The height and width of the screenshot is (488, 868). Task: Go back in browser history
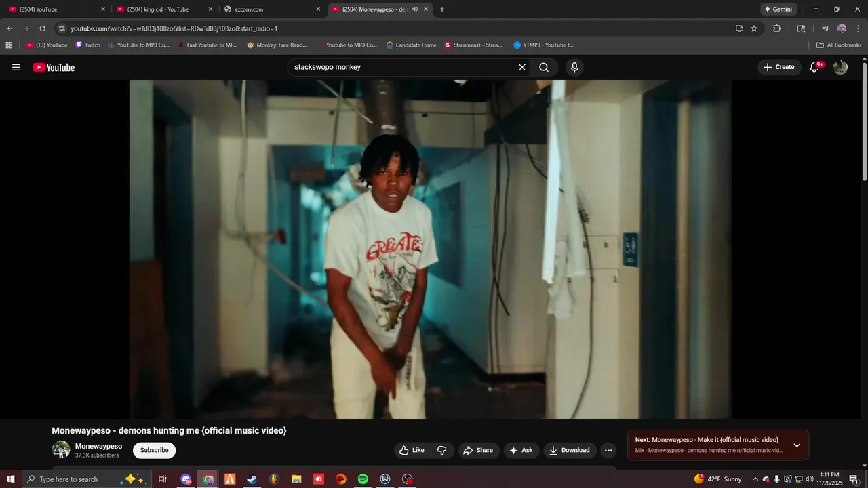9,28
